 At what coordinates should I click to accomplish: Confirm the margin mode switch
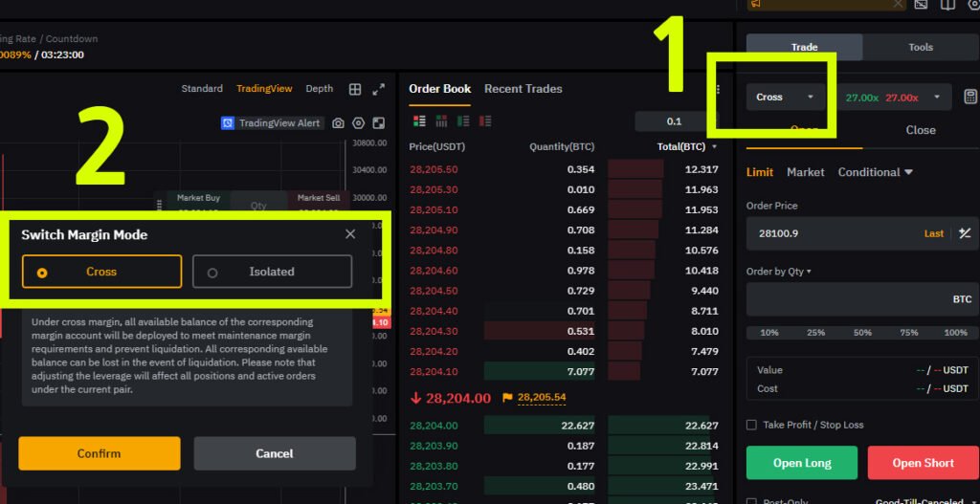click(100, 453)
